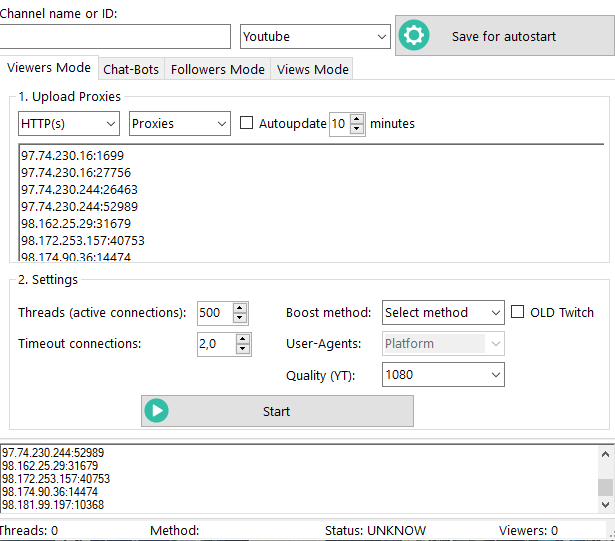This screenshot has width=615, height=541.
Task: Increase Autoupdate minutes with up arrow
Action: pyautogui.click(x=358, y=118)
